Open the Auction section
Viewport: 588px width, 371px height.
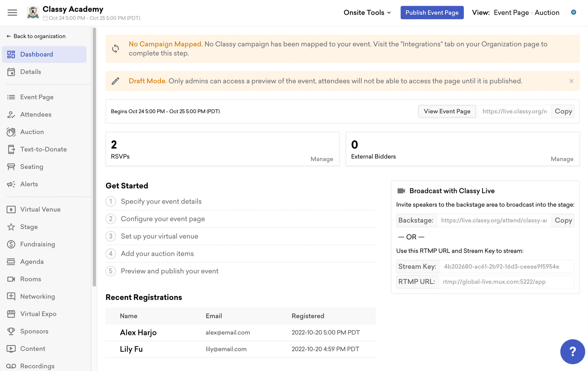coord(44,132)
